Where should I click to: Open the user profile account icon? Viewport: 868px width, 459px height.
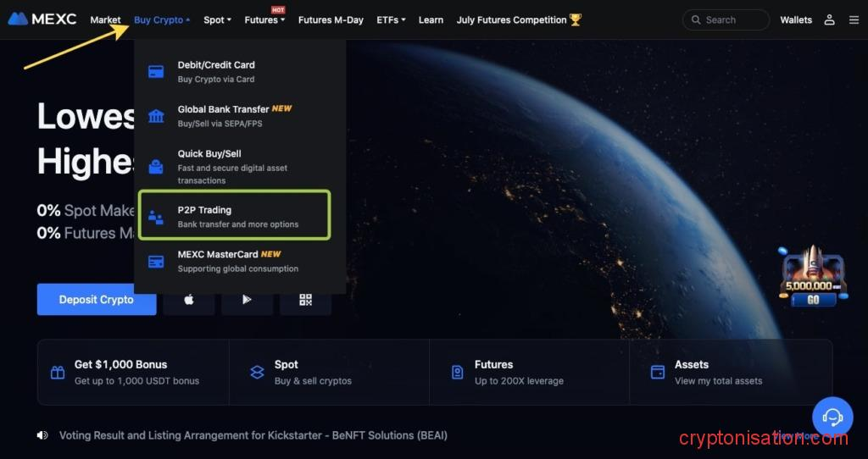coord(829,19)
